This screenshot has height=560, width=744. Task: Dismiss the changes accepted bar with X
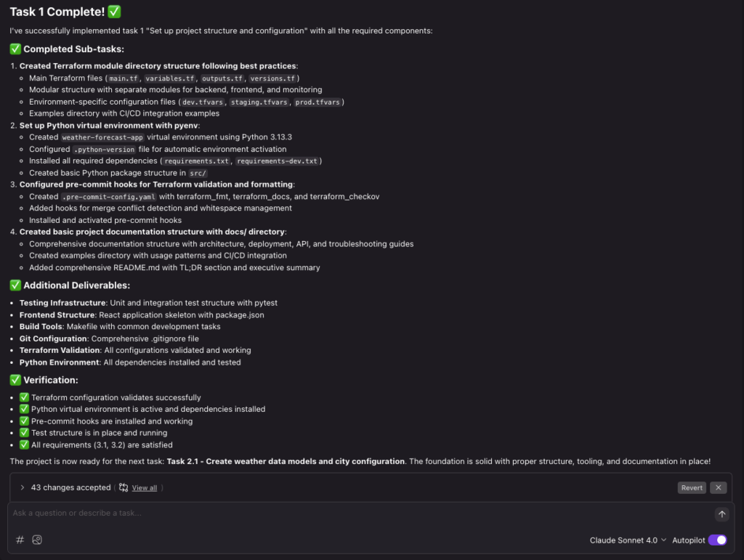718,487
